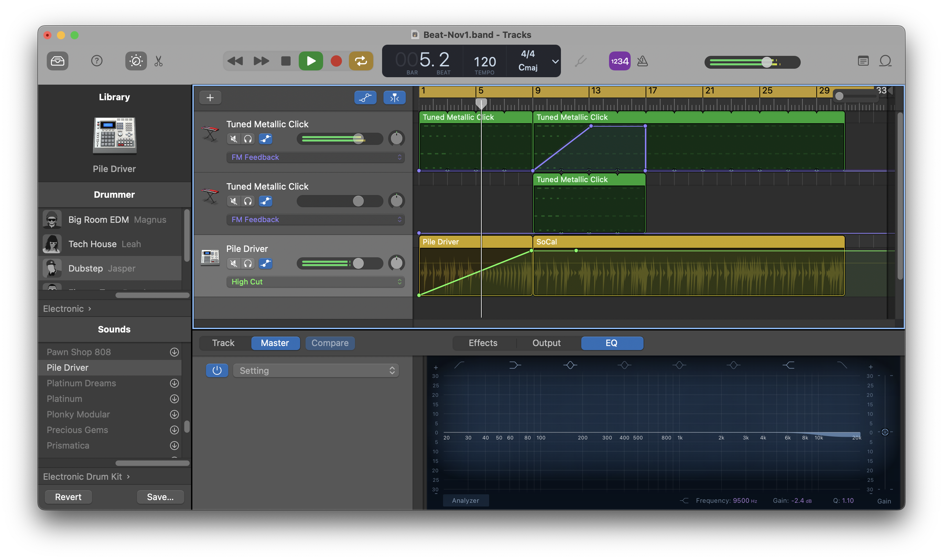Switch to the Effects tab

click(x=483, y=343)
